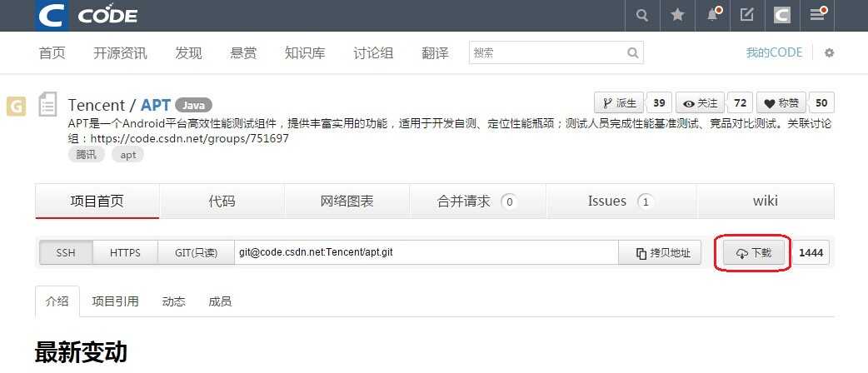Viewport: 868px width, 373px height.
Task: Click the G avatar badge beside Tencent
Action: pyautogui.click(x=16, y=107)
